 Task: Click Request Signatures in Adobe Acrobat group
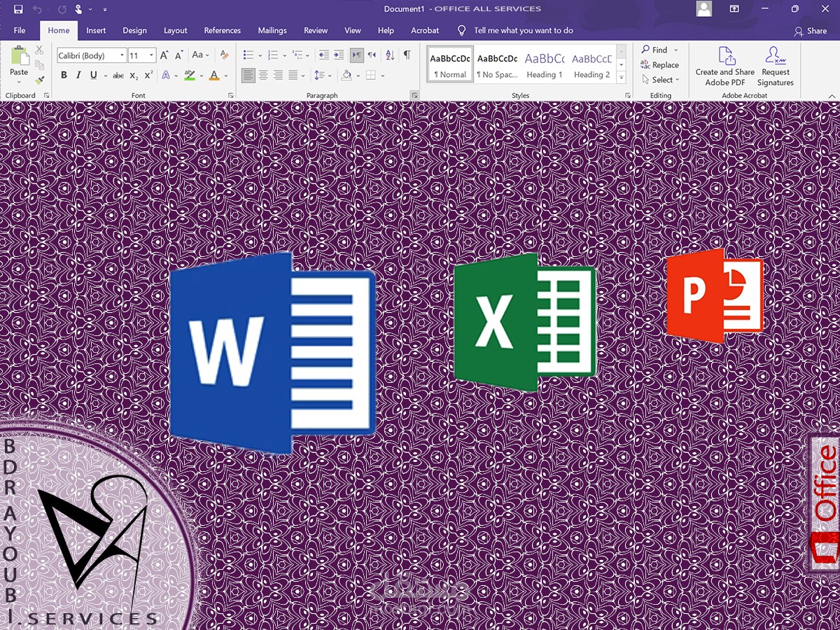coord(775,66)
